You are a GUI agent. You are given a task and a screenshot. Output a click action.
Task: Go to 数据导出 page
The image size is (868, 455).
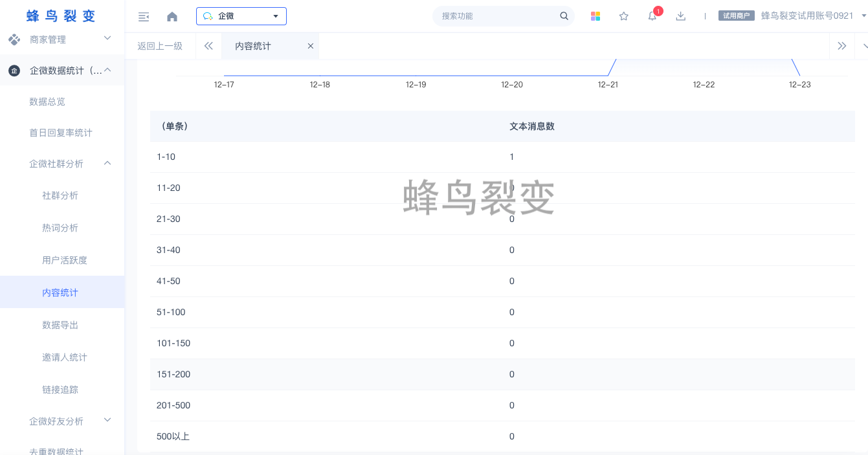[60, 325]
